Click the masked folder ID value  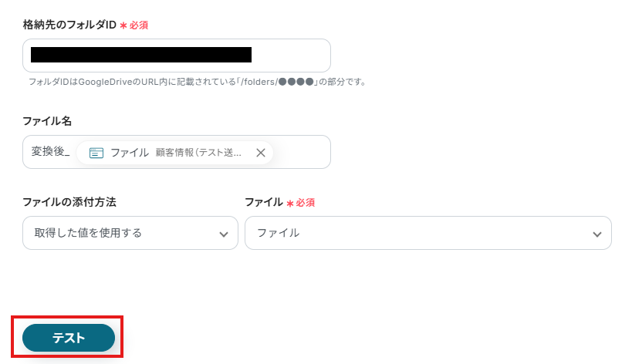point(141,55)
